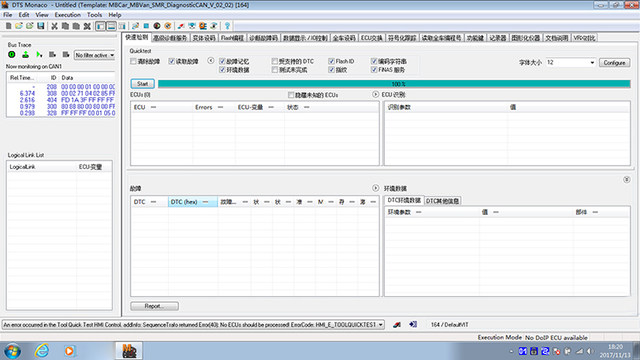Click the Errors column header
Viewport: 640px width, 360px height.
(213, 107)
